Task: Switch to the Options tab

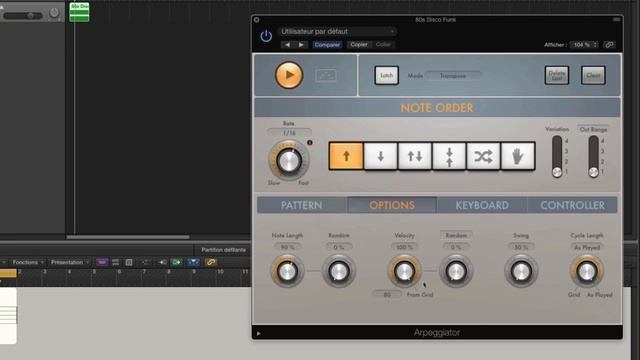Action: [x=392, y=205]
